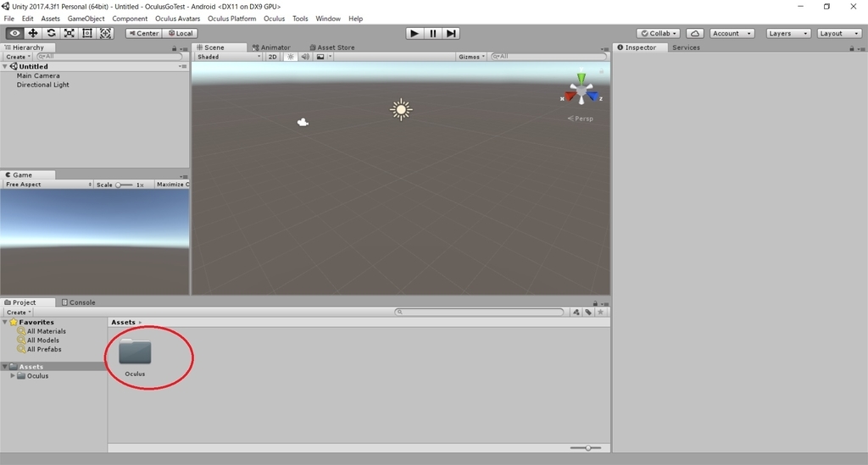The width and height of the screenshot is (868, 465).
Task: Click Maximize On Play toggle
Action: (172, 184)
